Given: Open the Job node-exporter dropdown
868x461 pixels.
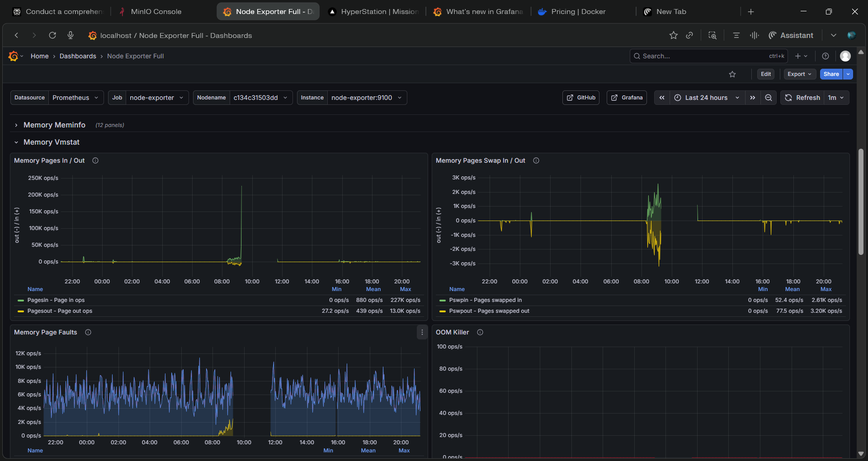Looking at the screenshot, I should tap(156, 98).
